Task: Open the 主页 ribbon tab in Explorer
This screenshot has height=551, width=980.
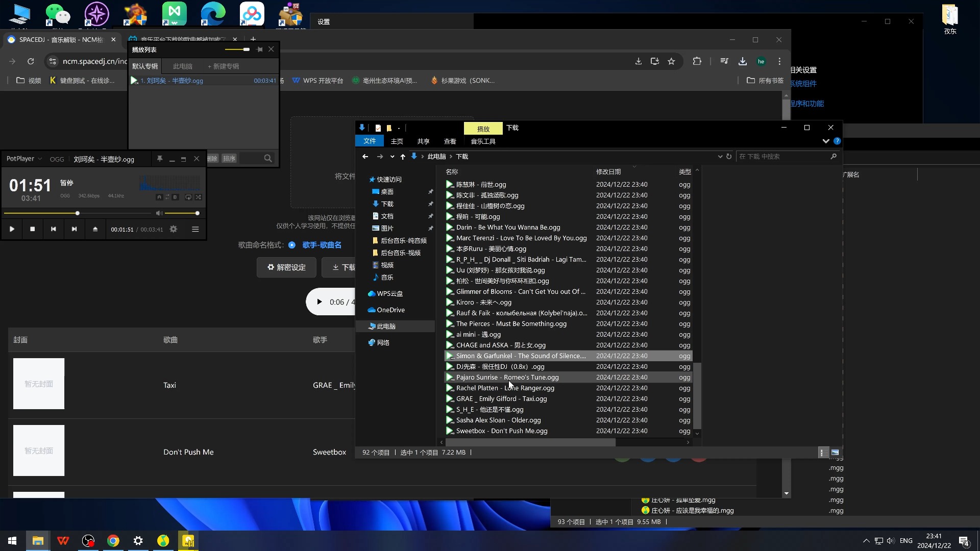Action: pyautogui.click(x=397, y=141)
